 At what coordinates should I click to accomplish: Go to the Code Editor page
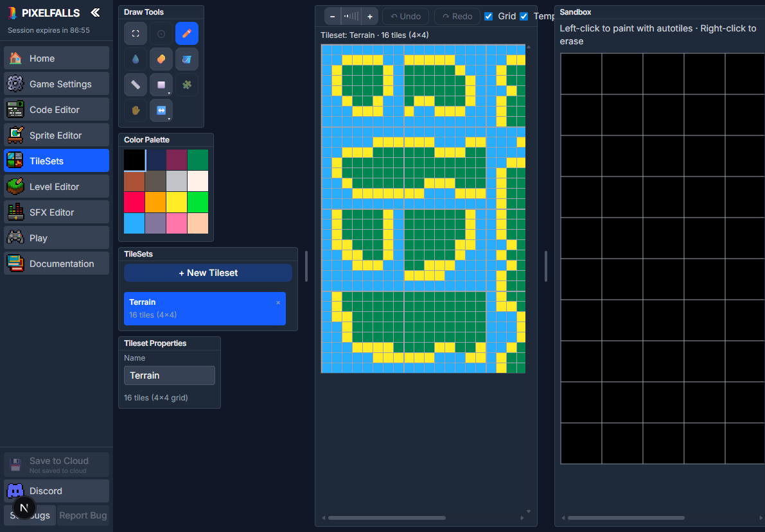tap(57, 110)
